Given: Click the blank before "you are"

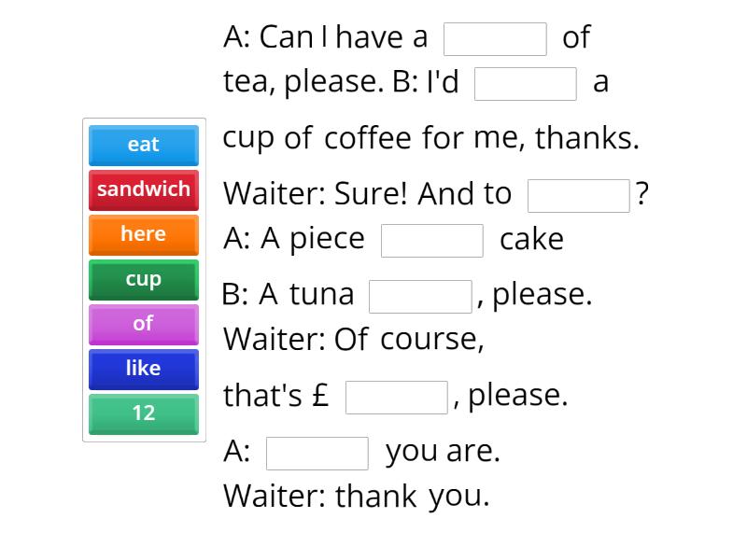Looking at the screenshot, I should point(317,452).
